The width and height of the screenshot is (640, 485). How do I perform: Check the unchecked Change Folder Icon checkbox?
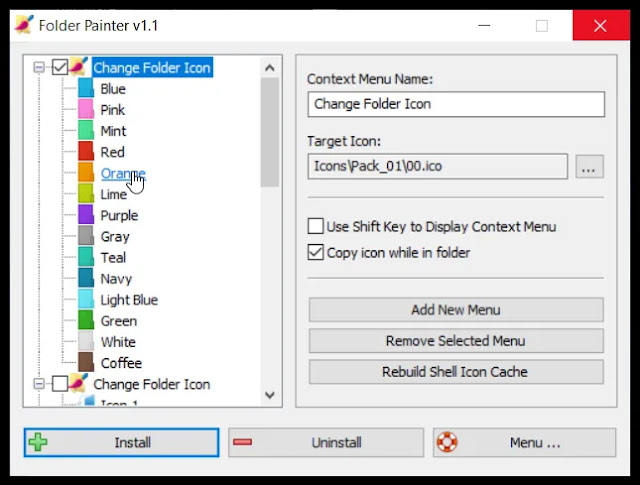(x=60, y=384)
